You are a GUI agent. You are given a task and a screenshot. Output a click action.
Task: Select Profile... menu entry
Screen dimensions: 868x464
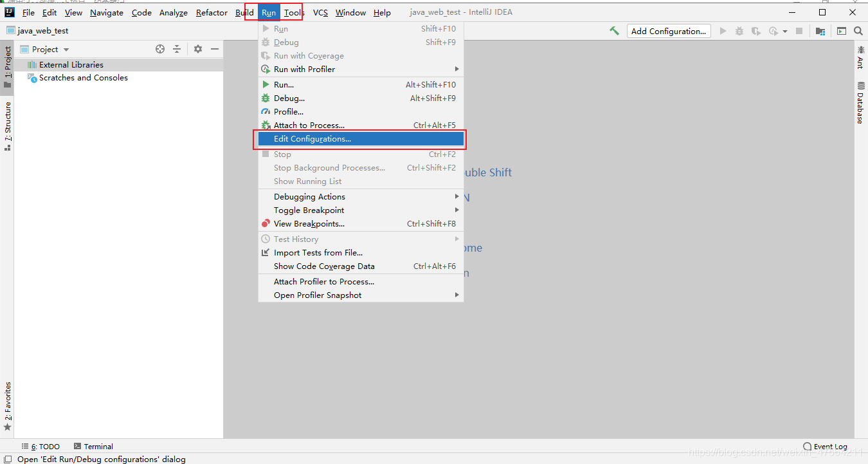pos(361,112)
